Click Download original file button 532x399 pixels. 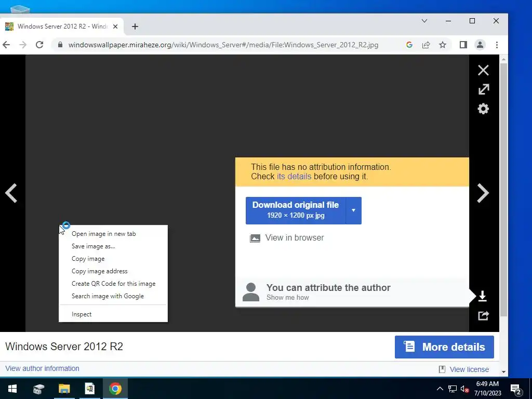(296, 210)
